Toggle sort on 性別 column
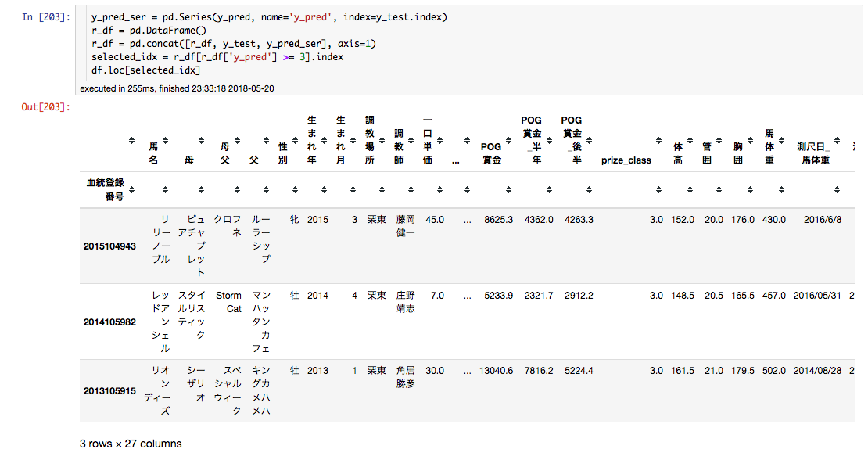This screenshot has width=868, height=460. [x=295, y=141]
